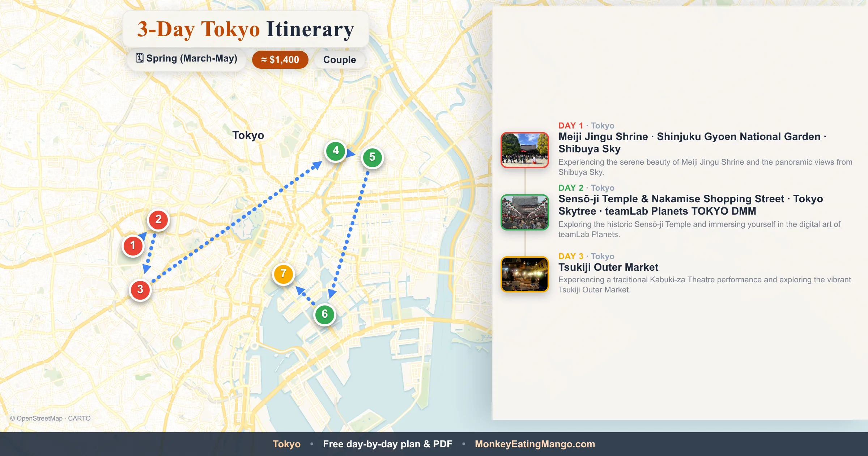Click red map marker number 1

coord(133,246)
